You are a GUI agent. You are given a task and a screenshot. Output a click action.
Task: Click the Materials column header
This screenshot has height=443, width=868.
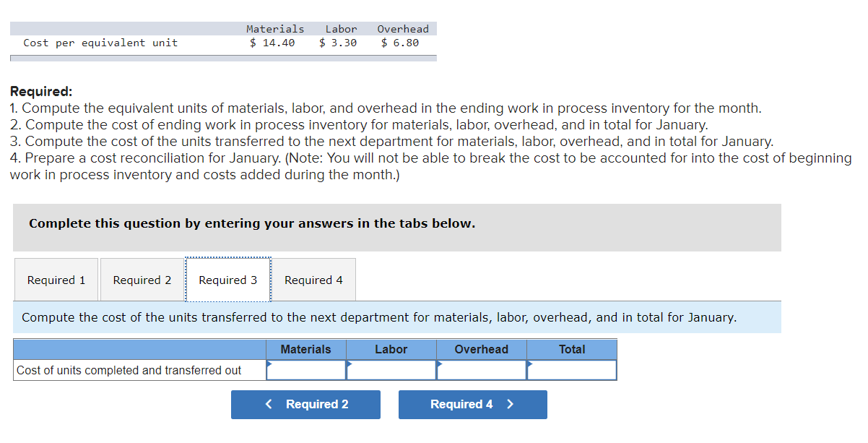click(x=306, y=349)
